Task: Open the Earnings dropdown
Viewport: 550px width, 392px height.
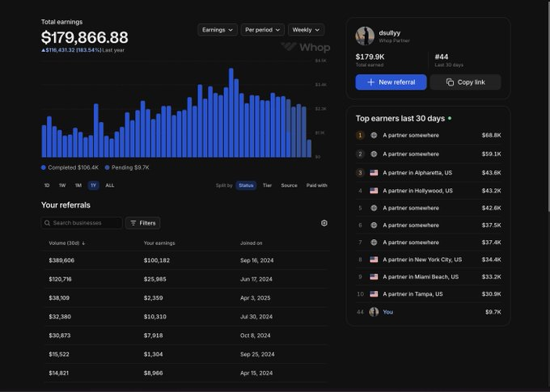Action: 218,30
